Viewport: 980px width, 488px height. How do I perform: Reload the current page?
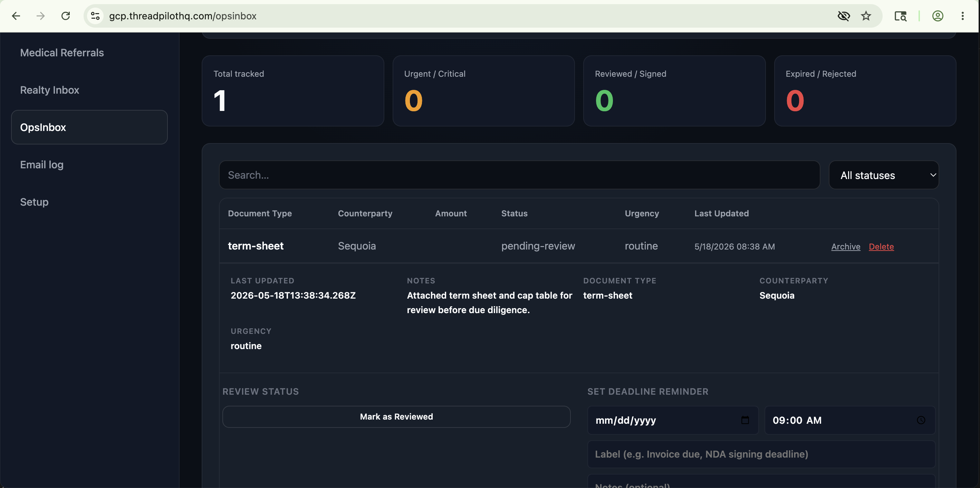(x=66, y=16)
